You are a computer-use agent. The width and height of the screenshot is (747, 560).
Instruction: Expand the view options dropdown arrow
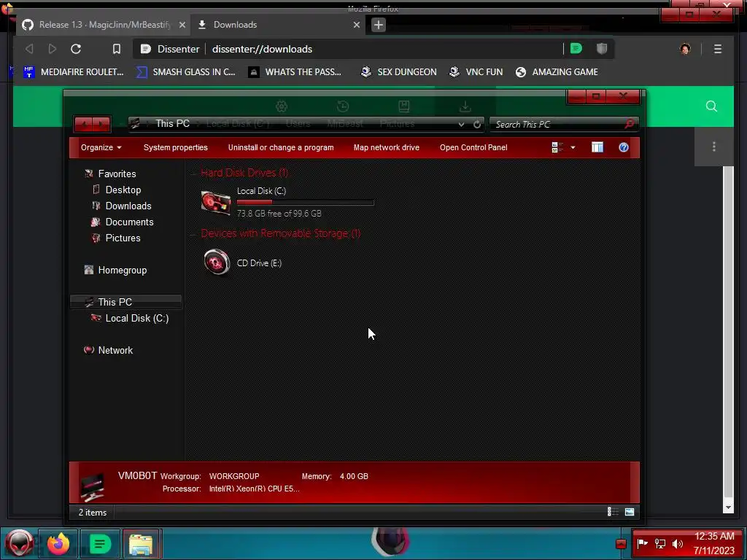point(573,147)
